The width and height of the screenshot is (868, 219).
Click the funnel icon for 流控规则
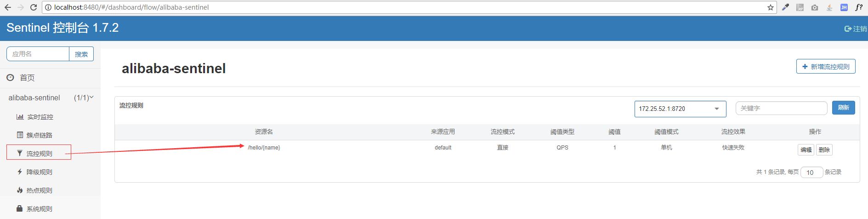[20, 153]
